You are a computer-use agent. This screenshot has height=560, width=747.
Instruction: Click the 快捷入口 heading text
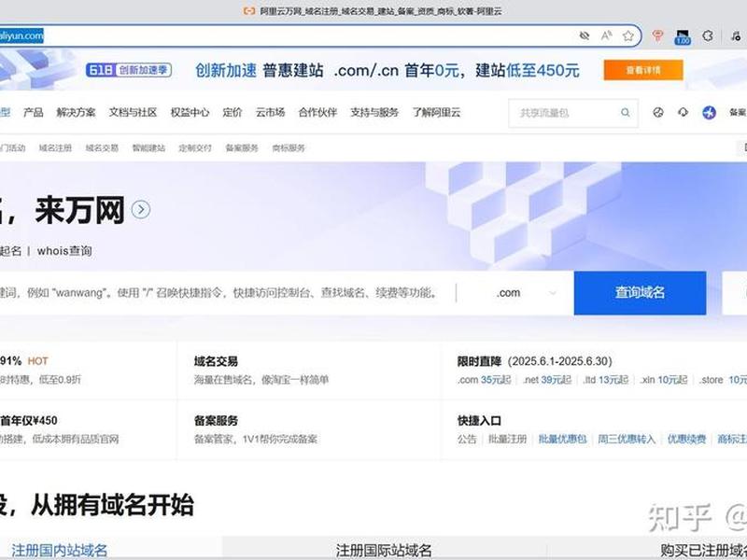(479, 421)
